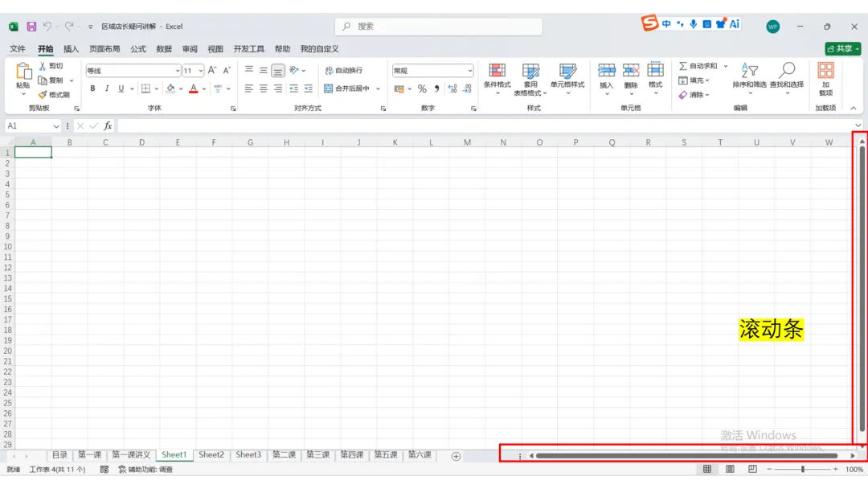Cut selection with scissors icon
This screenshot has height=489, width=868.
(43, 66)
